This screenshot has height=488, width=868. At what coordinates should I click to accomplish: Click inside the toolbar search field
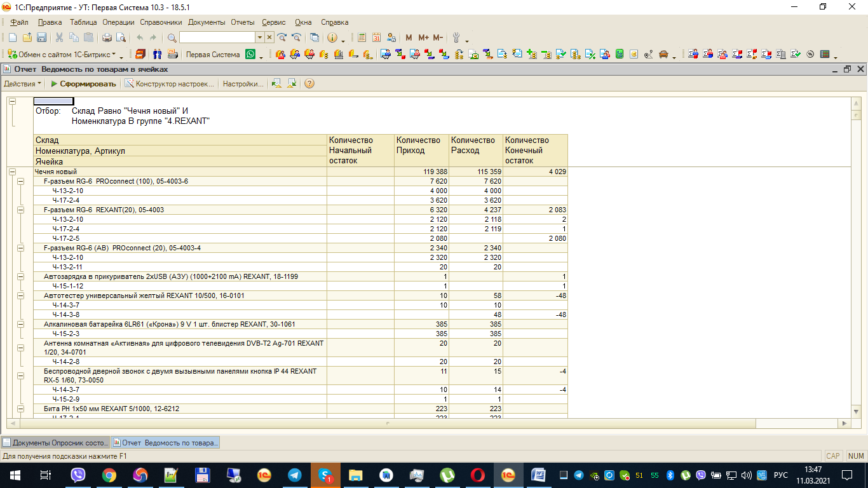click(x=217, y=37)
